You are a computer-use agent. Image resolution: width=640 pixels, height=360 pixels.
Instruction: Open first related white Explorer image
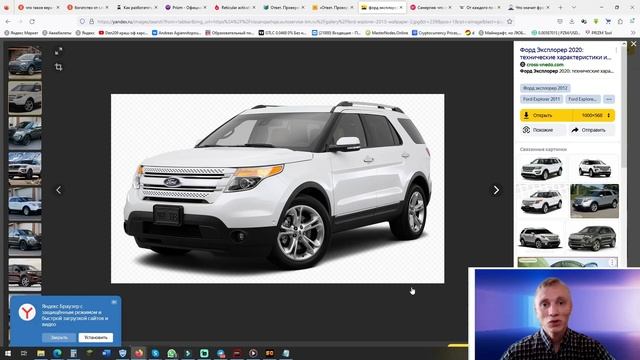pyautogui.click(x=542, y=168)
